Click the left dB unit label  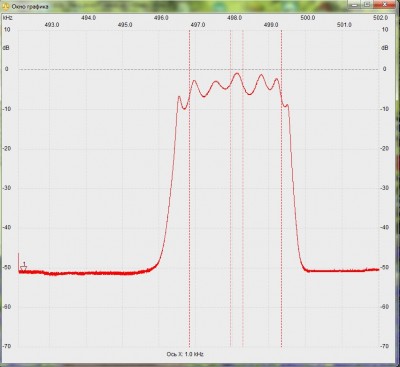(x=6, y=48)
